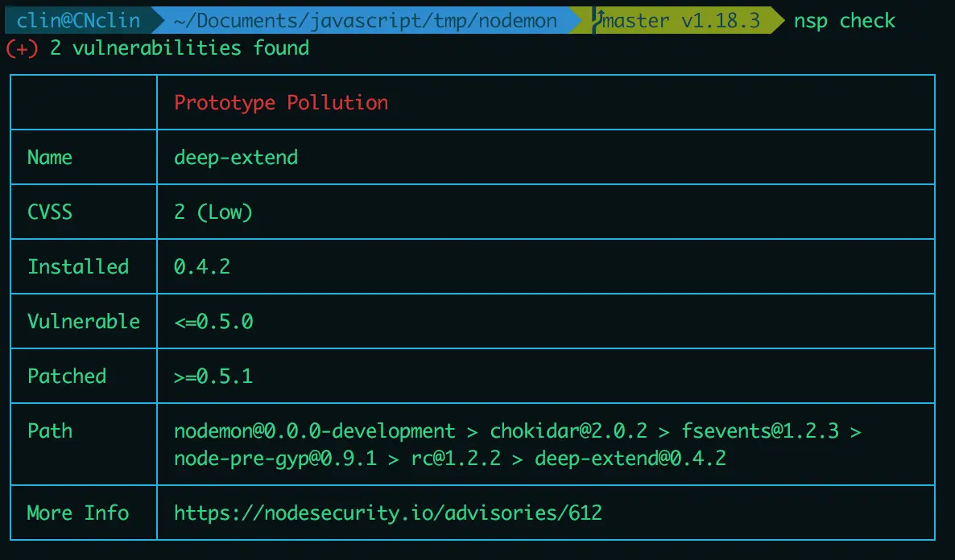Click '2 vulnerabilities found' line

tap(179, 48)
